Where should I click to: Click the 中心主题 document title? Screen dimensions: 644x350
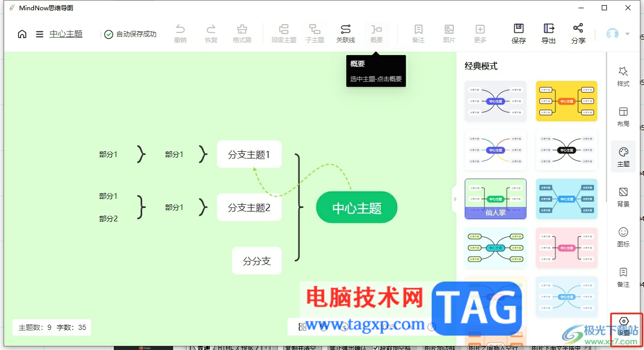[66, 34]
